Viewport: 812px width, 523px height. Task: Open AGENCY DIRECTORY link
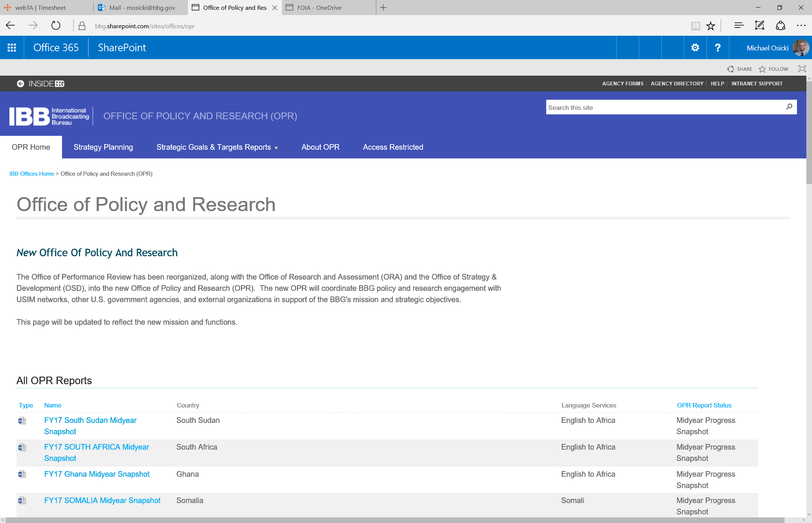click(x=677, y=84)
